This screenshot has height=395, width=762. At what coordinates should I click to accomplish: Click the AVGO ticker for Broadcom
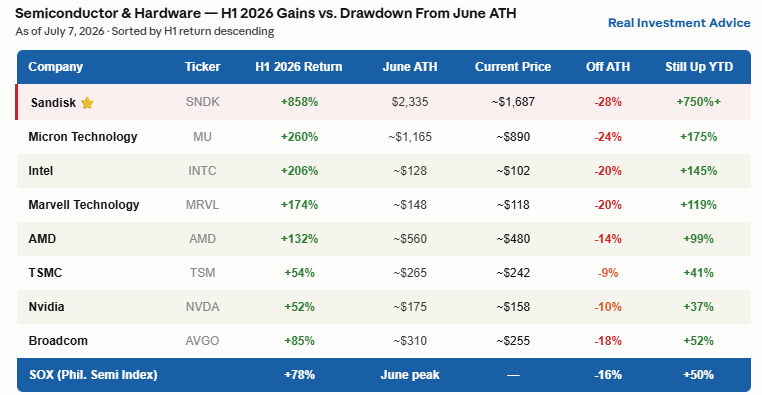coord(202,341)
